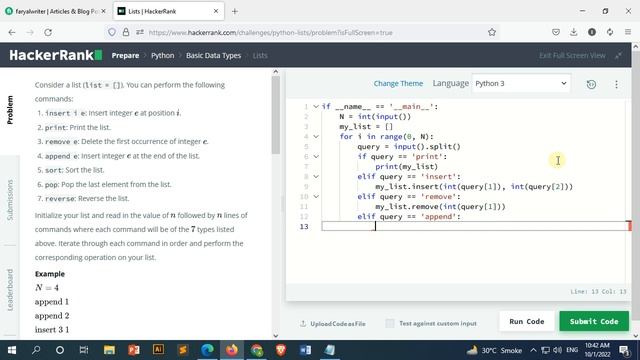Open a new browser tab
This screenshot has height=360, width=640.
(x=235, y=11)
